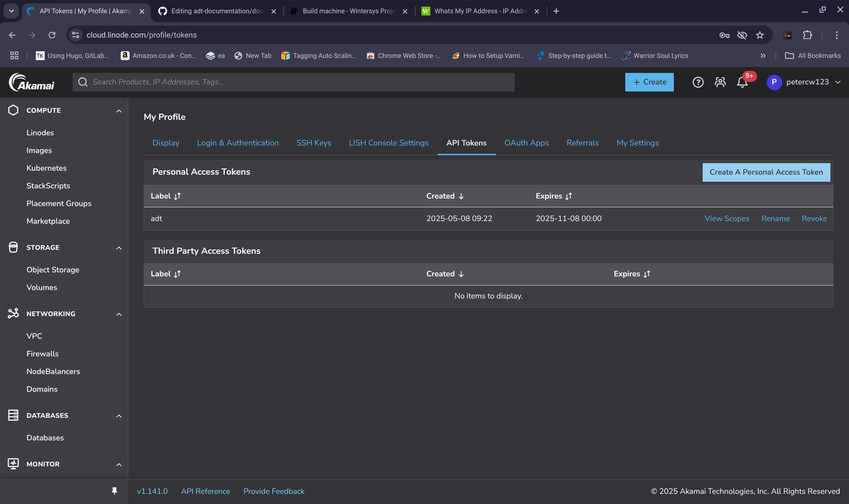Open Chrome extensions puzzle icon
Viewport: 849px width, 504px height.
[x=807, y=35]
